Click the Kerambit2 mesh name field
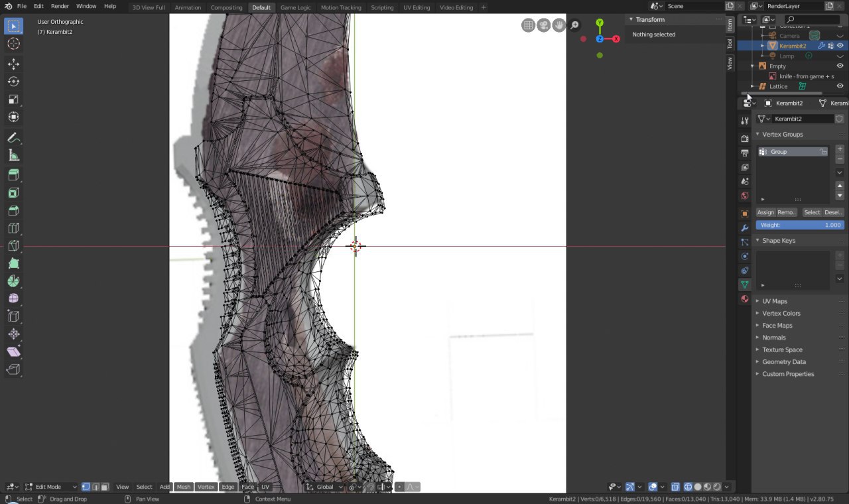The image size is (849, 504). point(803,119)
